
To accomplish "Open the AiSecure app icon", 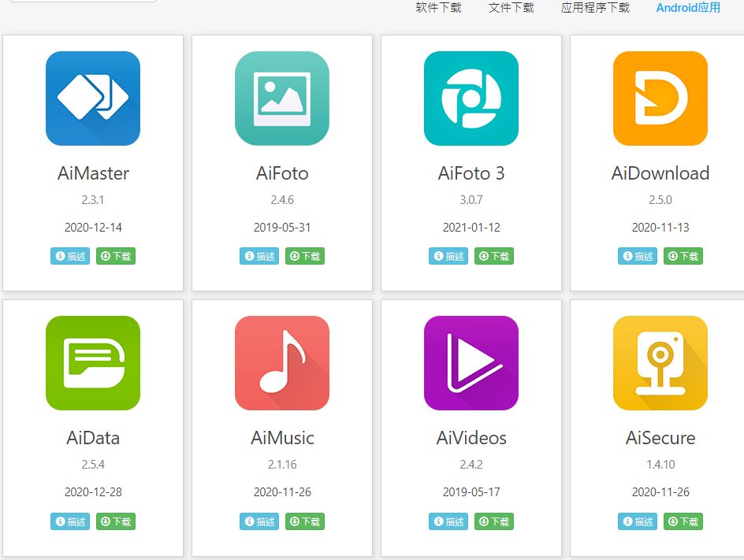I will coord(660,363).
